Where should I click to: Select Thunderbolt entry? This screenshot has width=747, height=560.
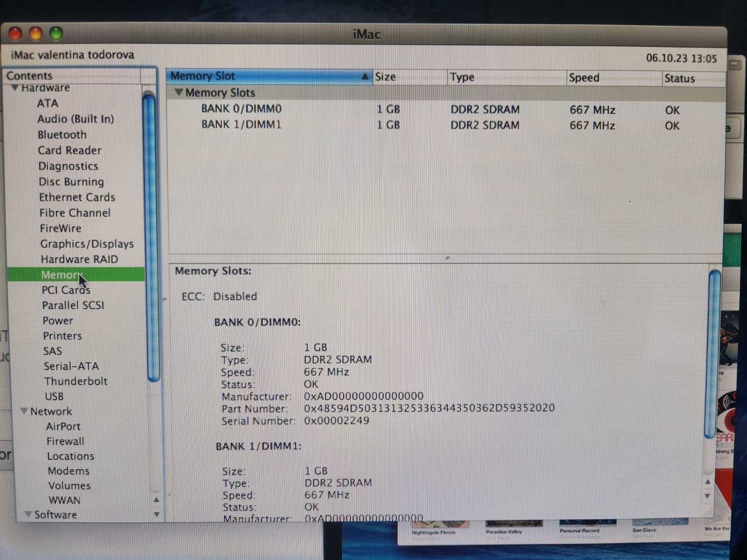tap(76, 381)
